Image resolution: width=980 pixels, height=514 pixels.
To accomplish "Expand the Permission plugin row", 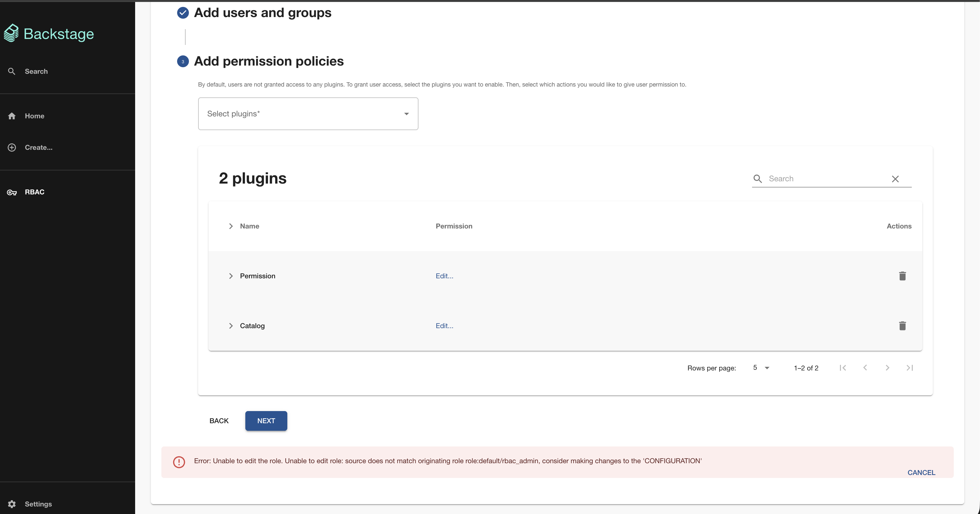I will pyautogui.click(x=231, y=276).
